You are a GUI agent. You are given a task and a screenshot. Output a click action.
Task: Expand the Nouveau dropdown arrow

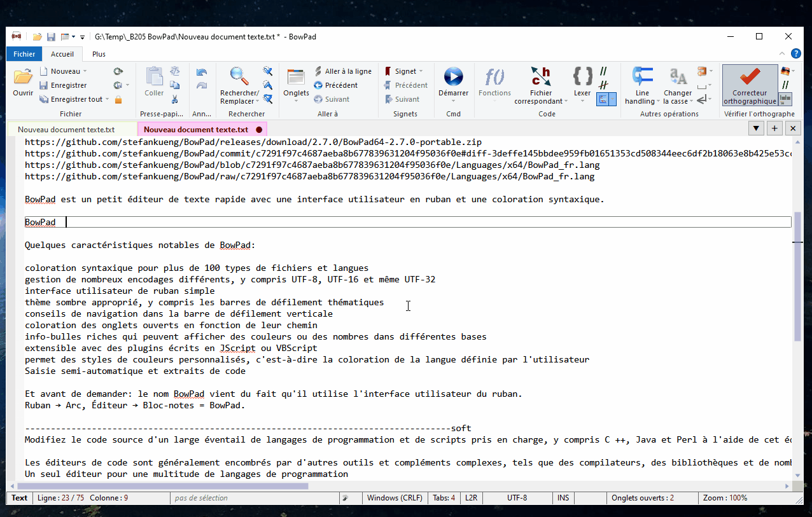click(86, 71)
